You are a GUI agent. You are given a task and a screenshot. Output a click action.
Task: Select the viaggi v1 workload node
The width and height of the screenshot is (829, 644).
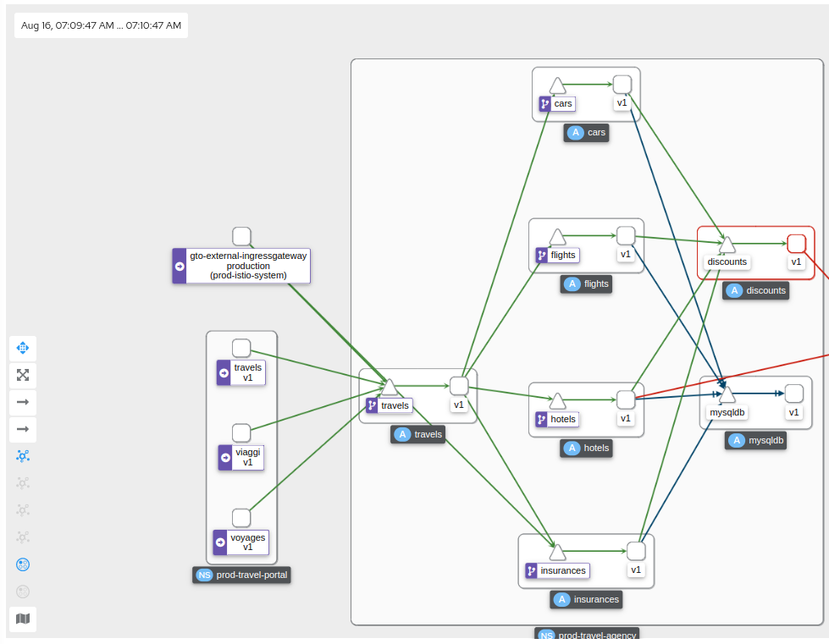(241, 433)
